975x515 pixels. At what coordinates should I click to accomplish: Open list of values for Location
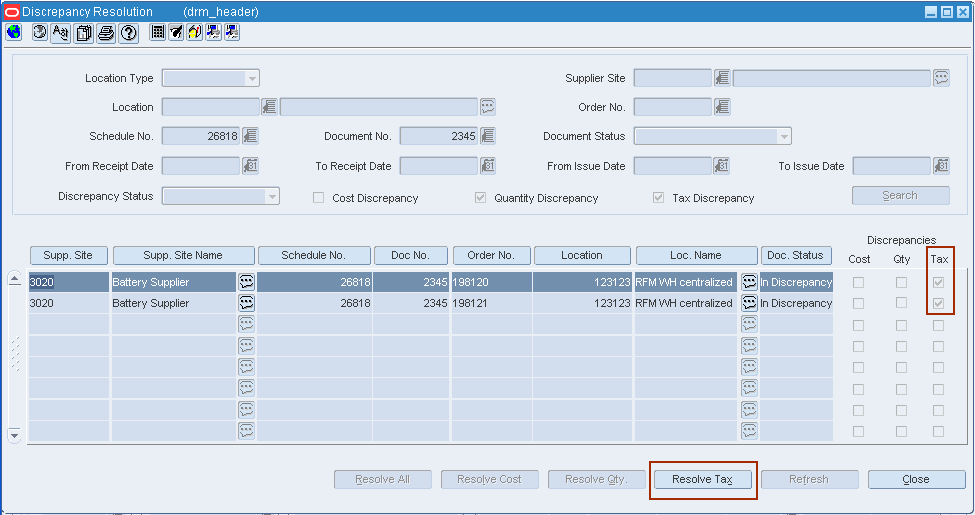tap(269, 107)
